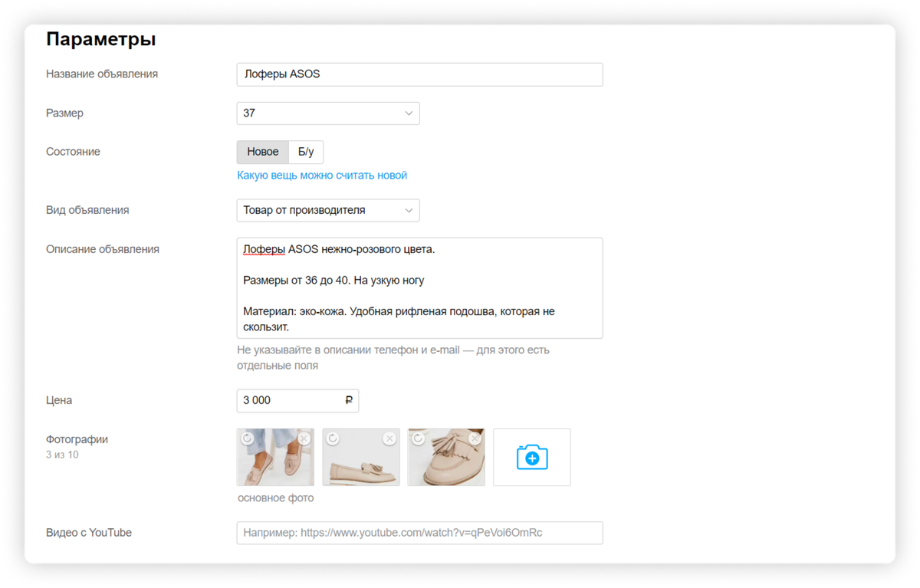Select the third tassel close-up thumbnail
Viewport: 920px width, 588px height.
(x=446, y=457)
